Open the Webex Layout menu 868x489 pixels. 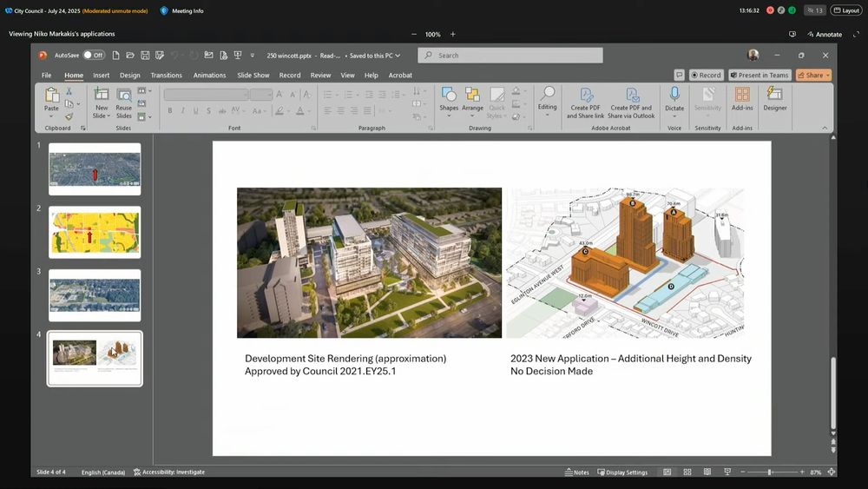tap(845, 10)
